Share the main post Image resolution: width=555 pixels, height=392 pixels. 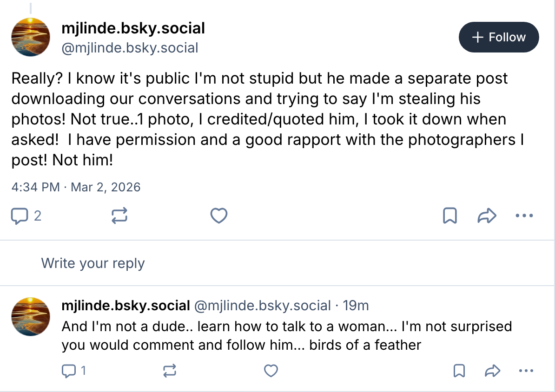[487, 216]
